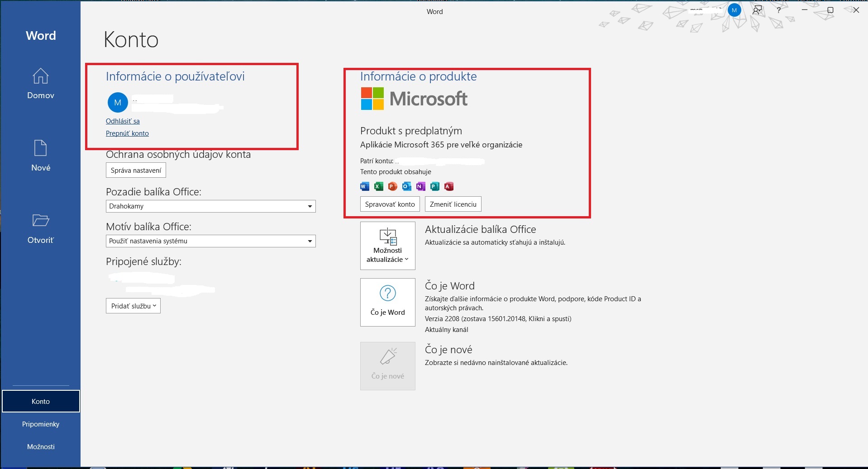Open the Domov home icon
868x469 pixels.
coord(41,76)
